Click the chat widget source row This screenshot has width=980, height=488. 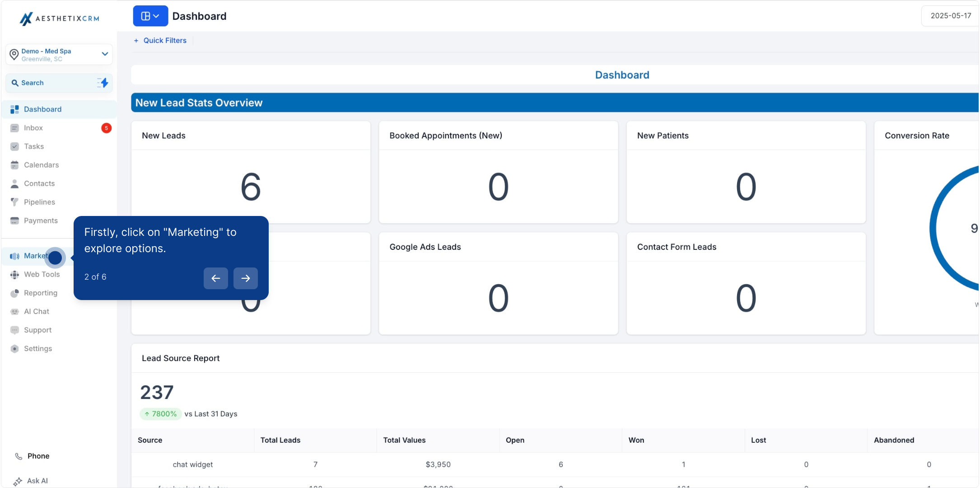click(x=555, y=465)
